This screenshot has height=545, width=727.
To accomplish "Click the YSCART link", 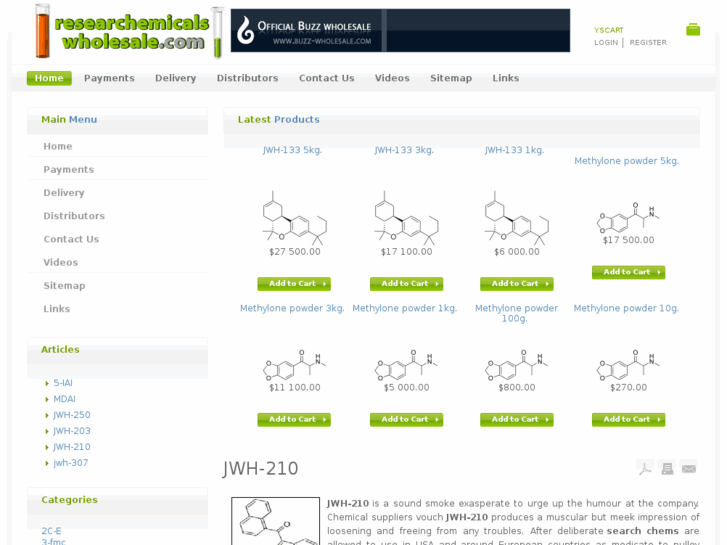I will pyautogui.click(x=608, y=30).
